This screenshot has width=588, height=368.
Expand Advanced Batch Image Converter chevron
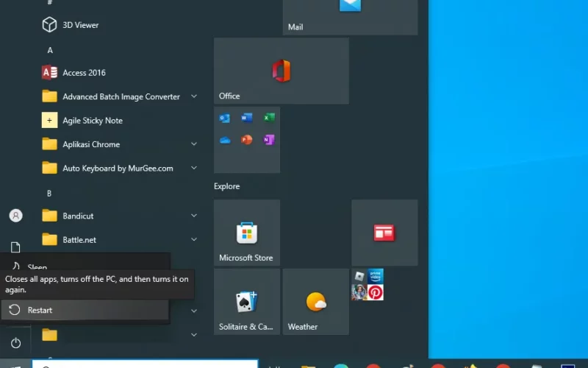point(194,96)
